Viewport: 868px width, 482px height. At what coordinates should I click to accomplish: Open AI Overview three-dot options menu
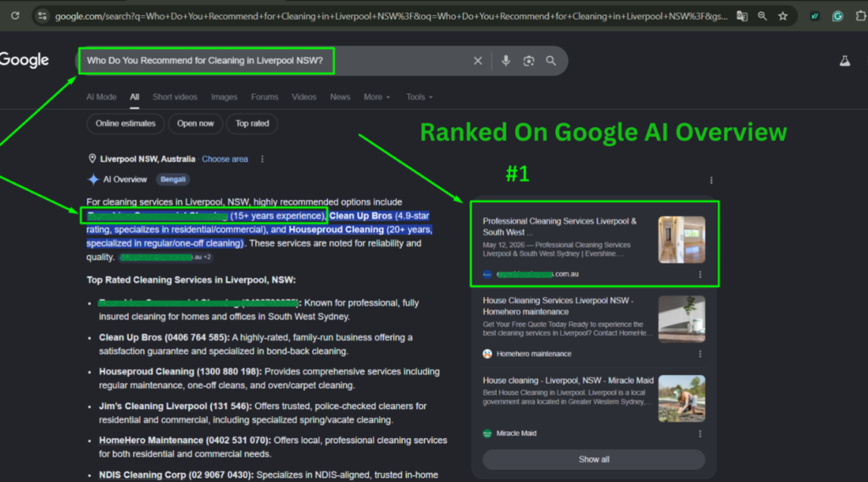click(x=711, y=180)
